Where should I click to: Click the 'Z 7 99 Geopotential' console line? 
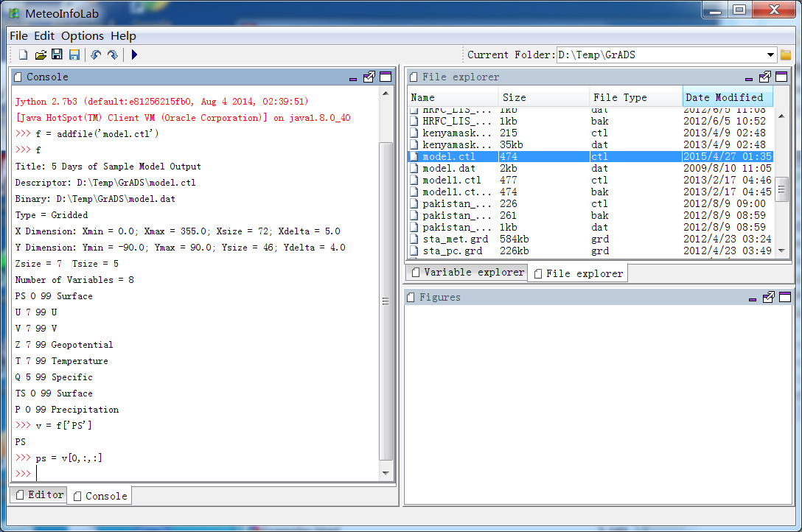coord(64,344)
